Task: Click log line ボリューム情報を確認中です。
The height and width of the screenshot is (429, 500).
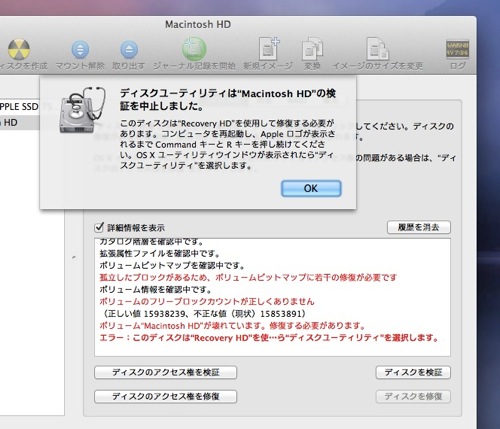Action: coord(155,289)
